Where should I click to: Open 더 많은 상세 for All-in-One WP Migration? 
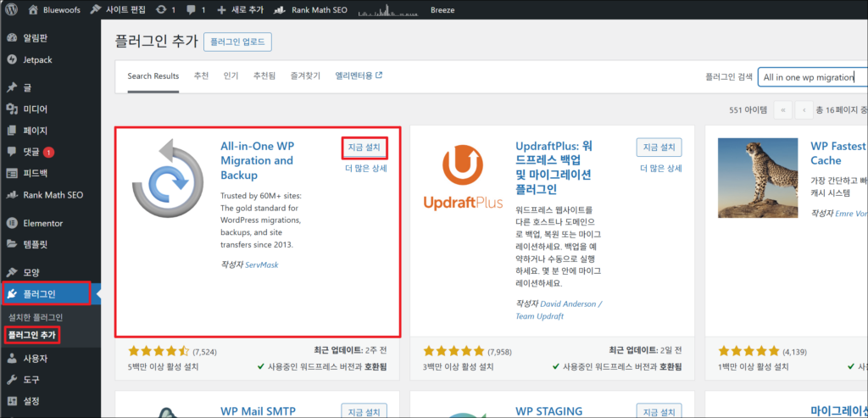pos(365,169)
